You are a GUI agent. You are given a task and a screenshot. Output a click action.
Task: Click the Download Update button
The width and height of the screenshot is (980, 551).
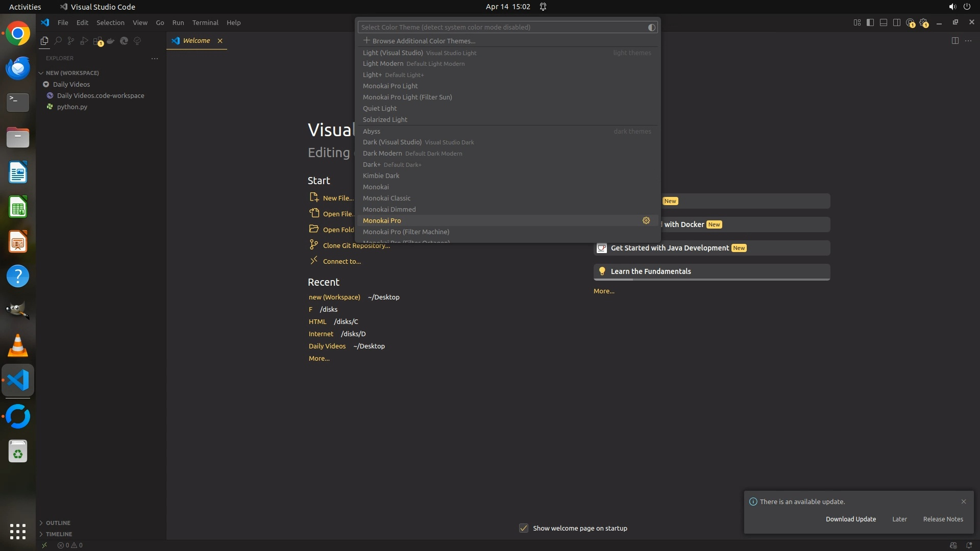[850, 519]
